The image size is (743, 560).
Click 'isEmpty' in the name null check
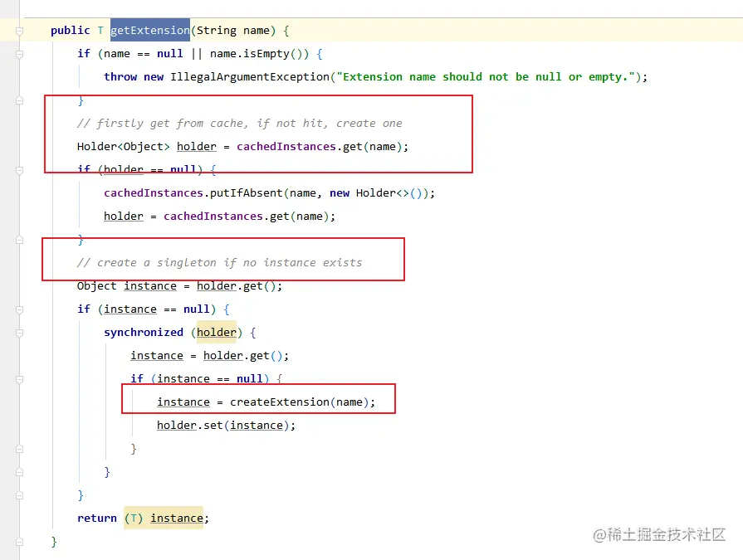266,54
